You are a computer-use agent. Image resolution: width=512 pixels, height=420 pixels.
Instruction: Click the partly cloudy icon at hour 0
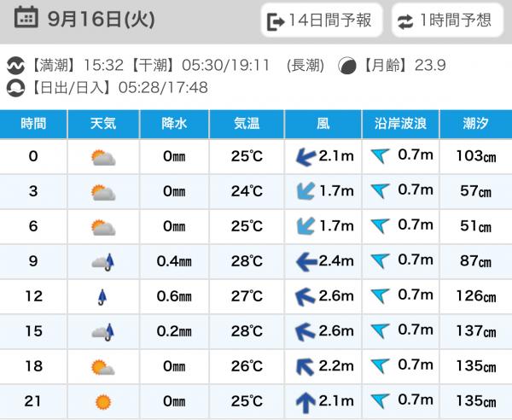[x=103, y=157]
